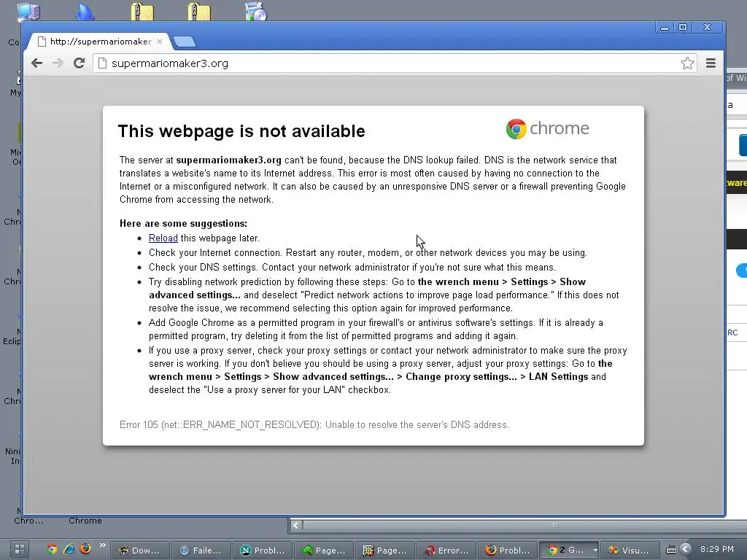
Task: Switch to the Netscape 'Probl...' taskbar window
Action: point(263,551)
